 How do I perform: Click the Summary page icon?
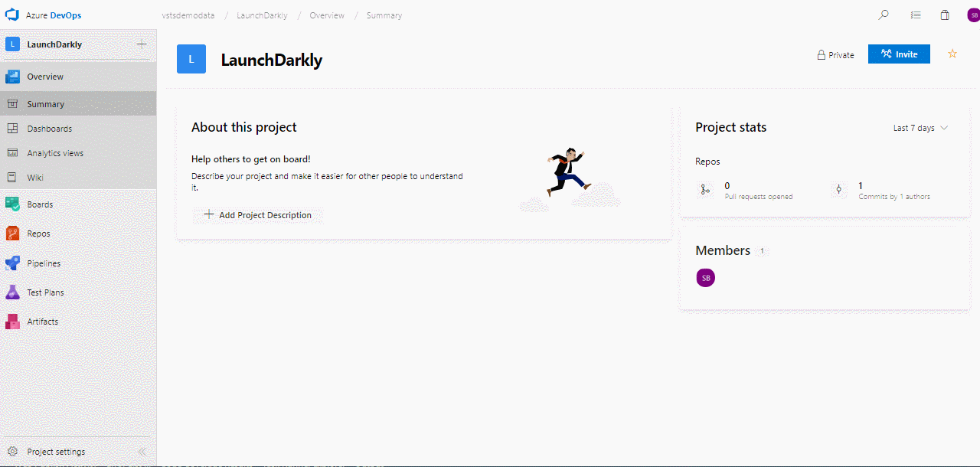12,104
